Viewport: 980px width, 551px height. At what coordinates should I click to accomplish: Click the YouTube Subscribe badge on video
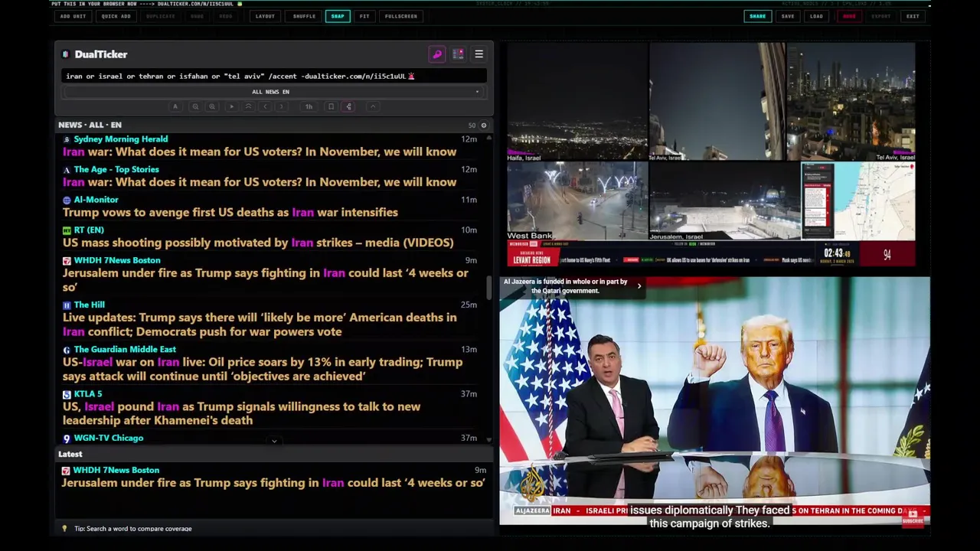click(913, 518)
